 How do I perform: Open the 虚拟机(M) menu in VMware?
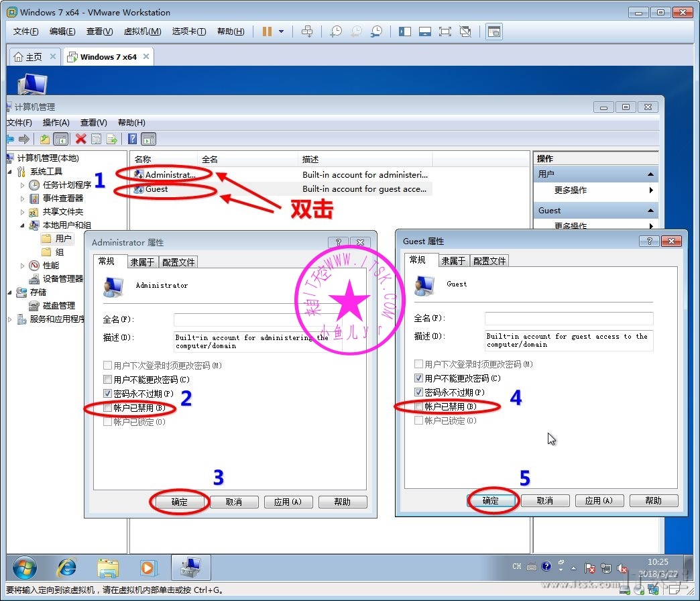click(x=142, y=32)
